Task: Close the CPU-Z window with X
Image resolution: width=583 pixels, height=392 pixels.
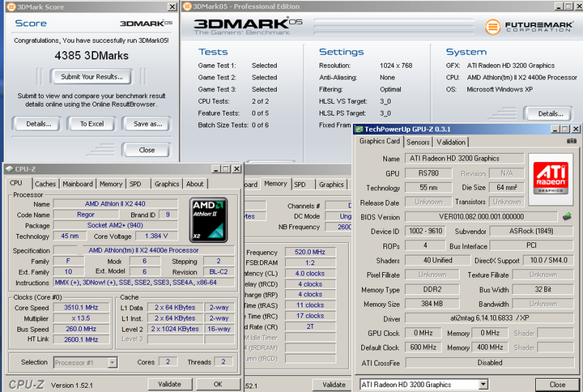Action: [x=236, y=168]
